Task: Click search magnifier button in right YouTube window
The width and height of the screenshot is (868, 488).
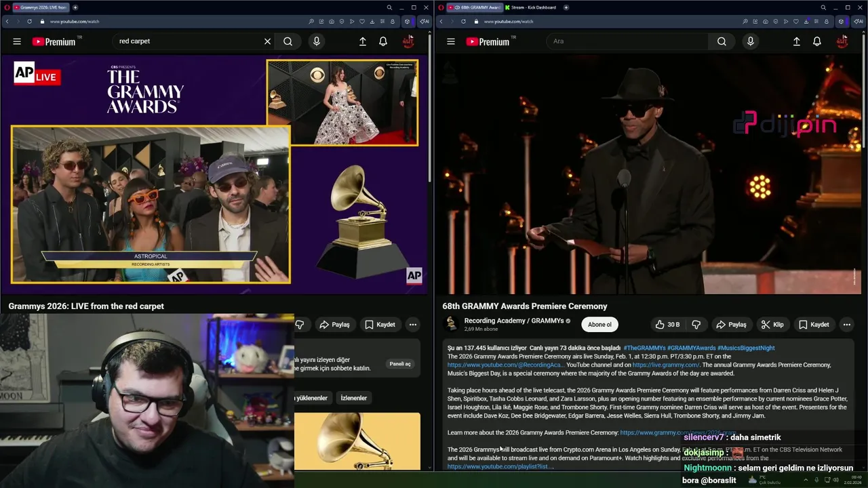Action: tap(722, 41)
